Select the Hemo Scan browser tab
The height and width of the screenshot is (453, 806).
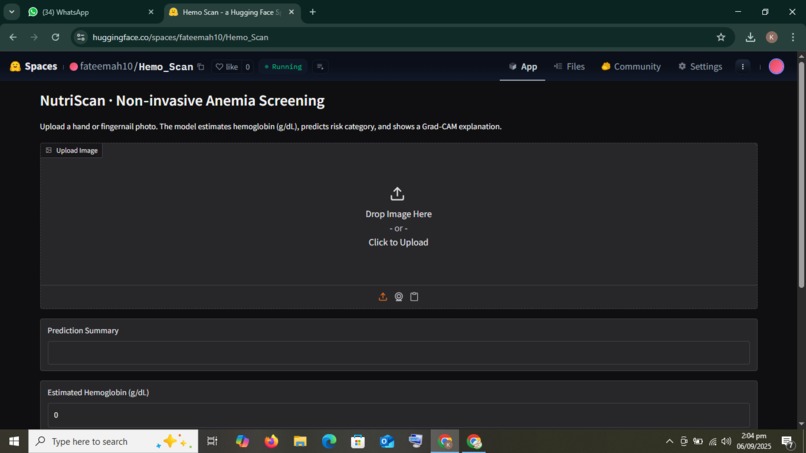(x=231, y=12)
